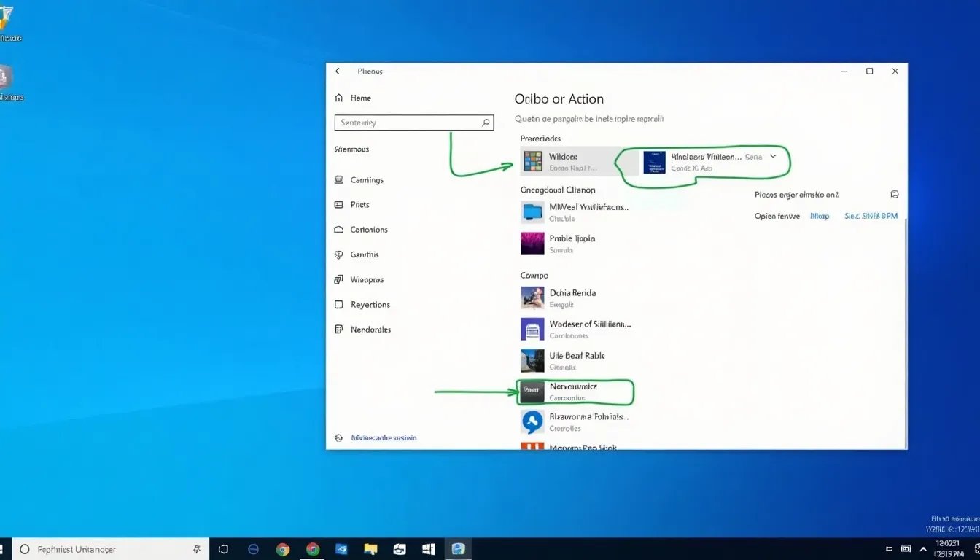The height and width of the screenshot is (560, 980).
Task: Click the Cortonions cloud icon
Action: coord(339,230)
